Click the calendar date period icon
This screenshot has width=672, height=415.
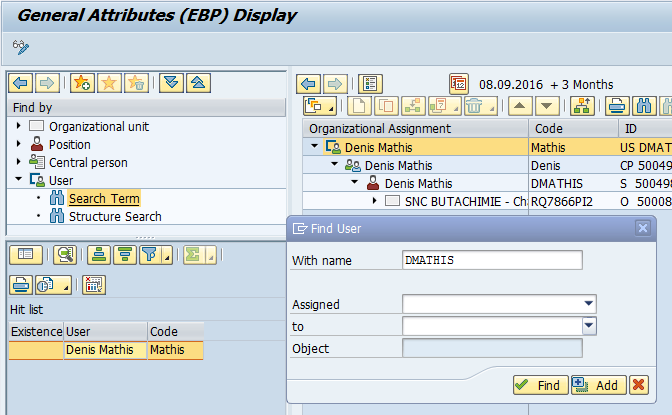point(459,83)
